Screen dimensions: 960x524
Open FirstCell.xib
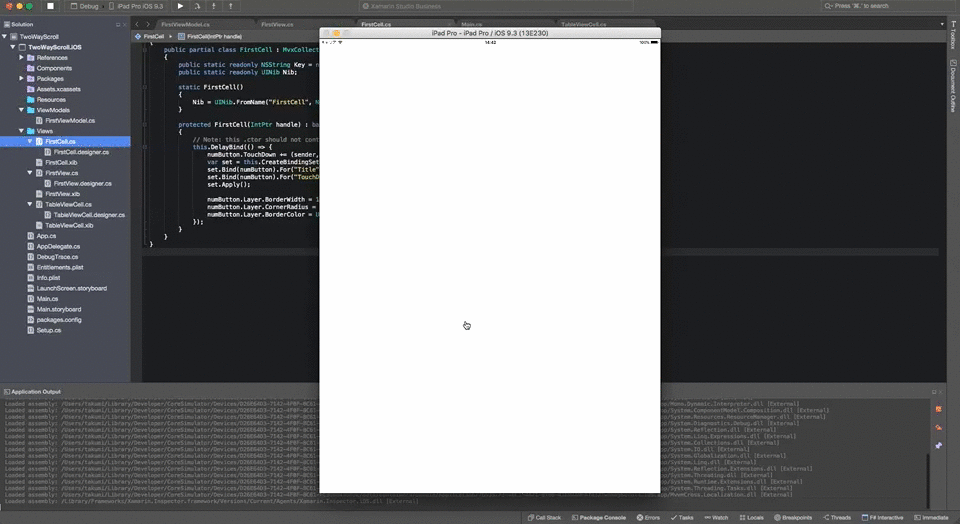pos(56,163)
